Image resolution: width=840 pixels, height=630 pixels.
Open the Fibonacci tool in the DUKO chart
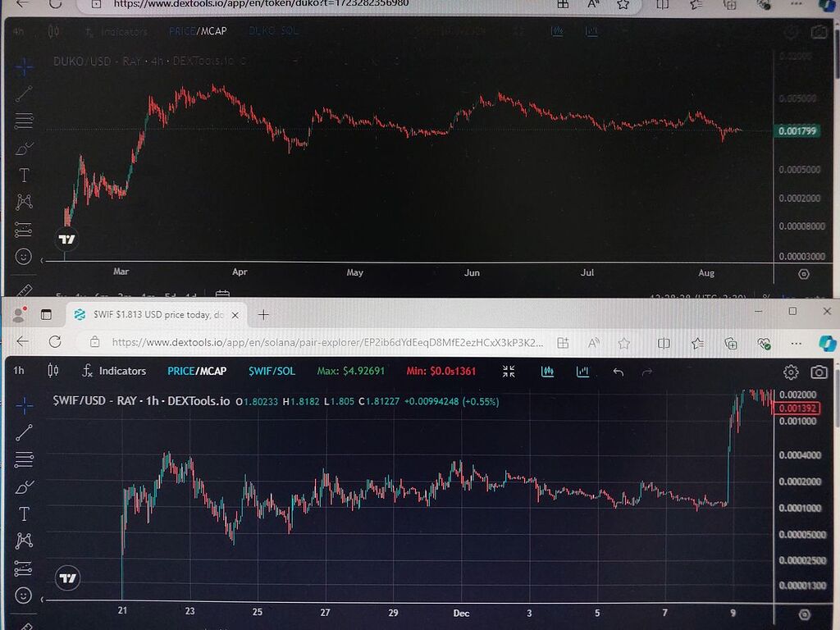(24, 121)
